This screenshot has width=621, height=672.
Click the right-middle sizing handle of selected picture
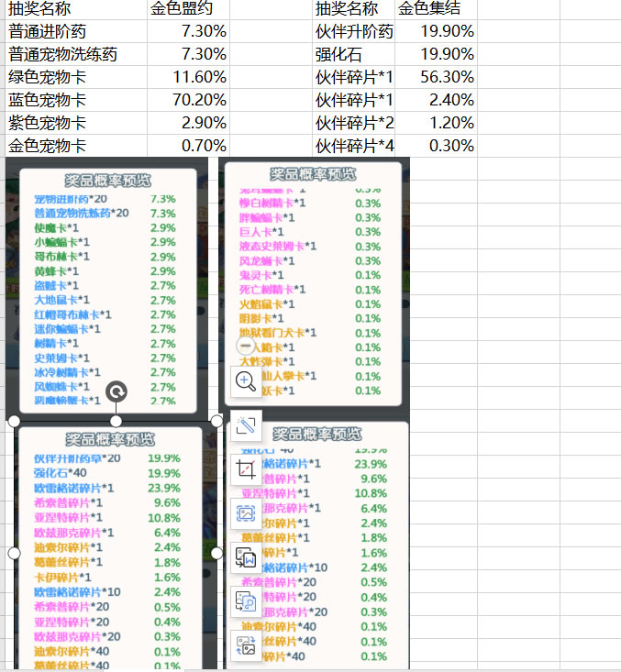pyautogui.click(x=217, y=554)
